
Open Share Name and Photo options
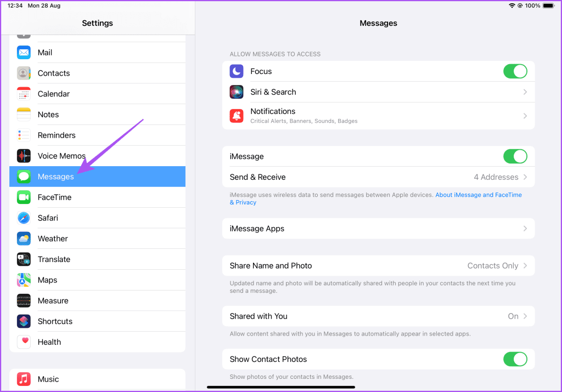(379, 265)
